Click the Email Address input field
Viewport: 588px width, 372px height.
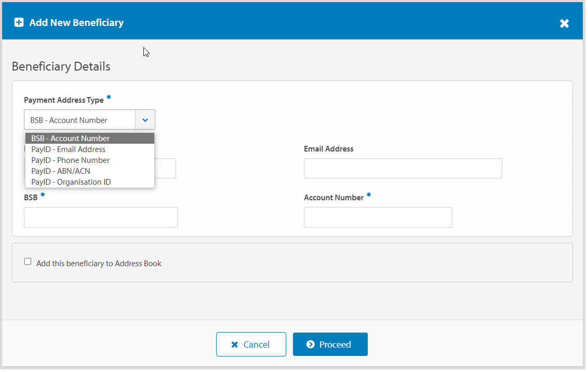pyautogui.click(x=403, y=168)
